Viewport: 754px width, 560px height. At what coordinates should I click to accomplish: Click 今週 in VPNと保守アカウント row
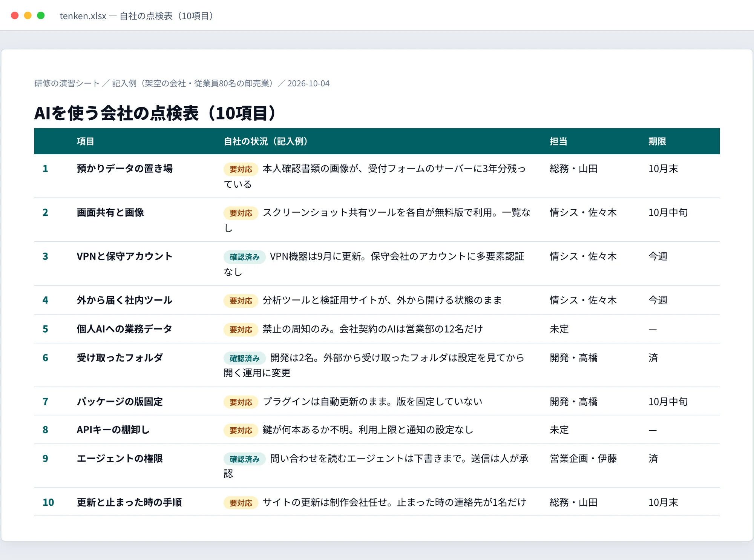[658, 256]
